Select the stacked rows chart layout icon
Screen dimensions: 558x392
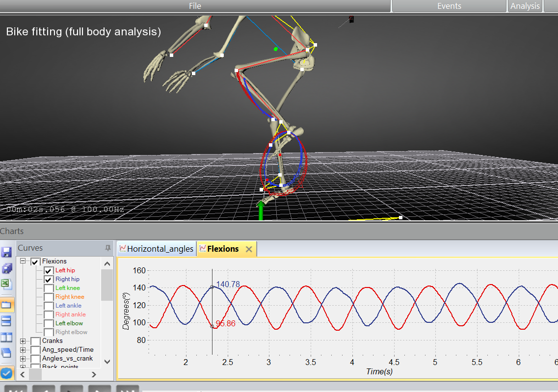[7, 321]
